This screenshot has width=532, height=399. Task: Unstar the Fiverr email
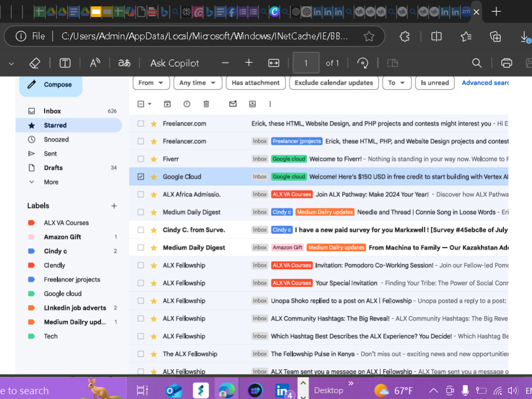154,159
